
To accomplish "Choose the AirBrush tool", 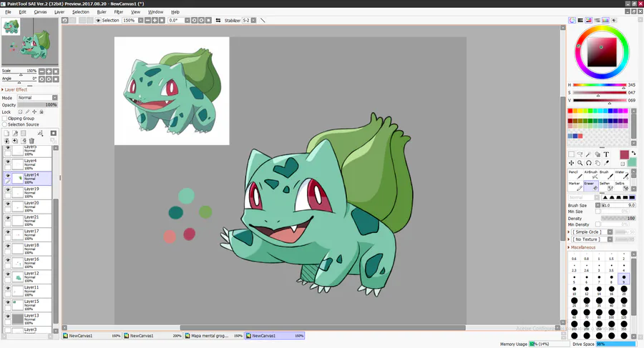I will pos(591,174).
